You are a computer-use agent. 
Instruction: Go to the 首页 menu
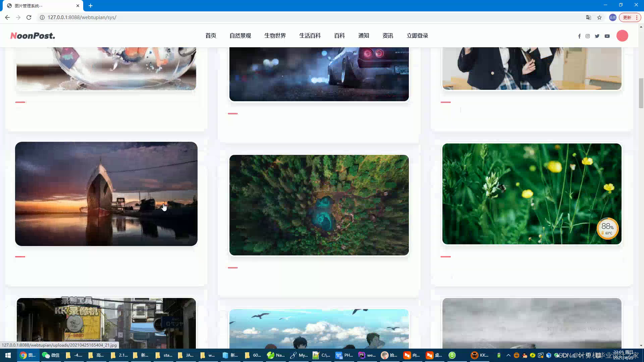tap(211, 36)
